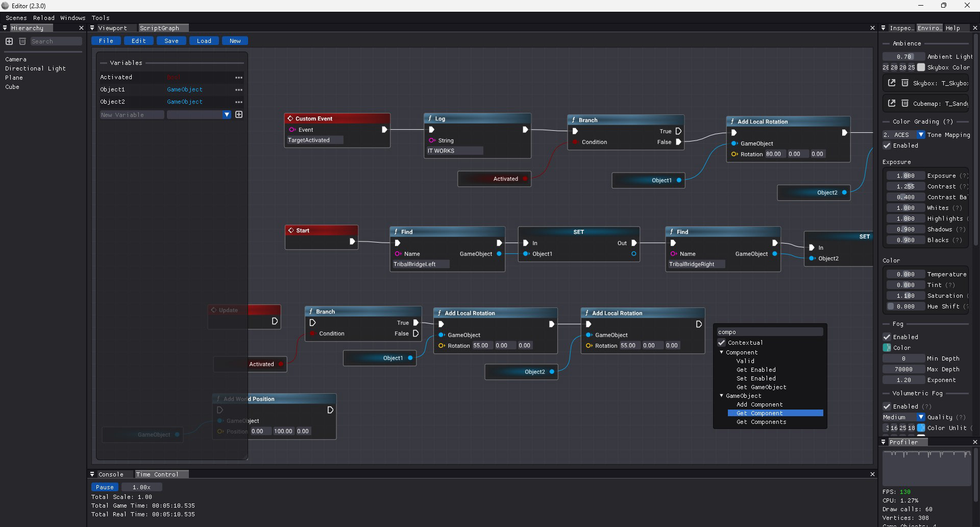Click the add new variable plus icon

tap(239, 114)
